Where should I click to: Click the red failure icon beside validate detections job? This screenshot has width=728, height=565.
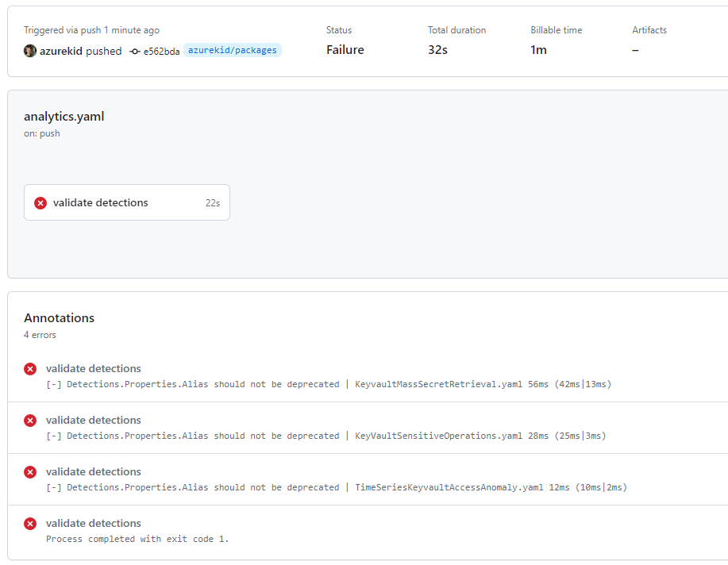coord(40,202)
